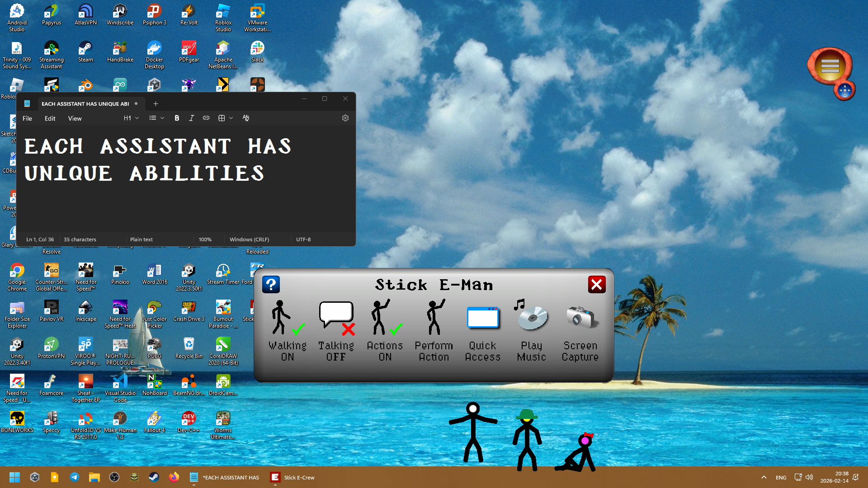
Task: Open Stick E-Crew from the taskbar
Action: click(x=293, y=477)
